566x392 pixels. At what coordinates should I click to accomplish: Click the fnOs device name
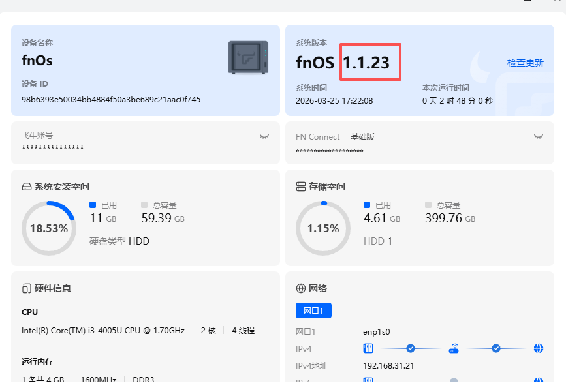(x=37, y=61)
